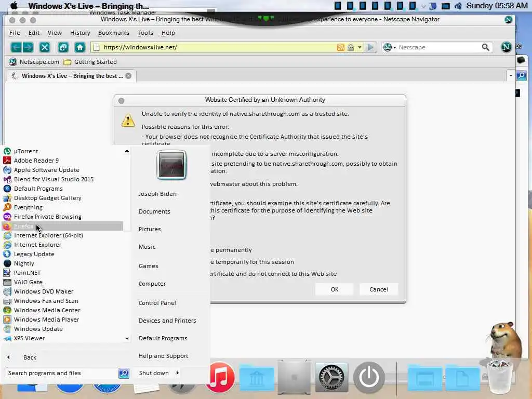The height and width of the screenshot is (399, 532).
Task: Click the stop loading X button
Action: click(x=45, y=47)
